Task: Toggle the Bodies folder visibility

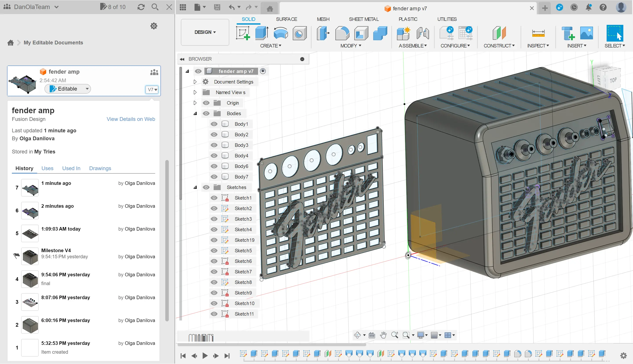Action: pos(206,113)
